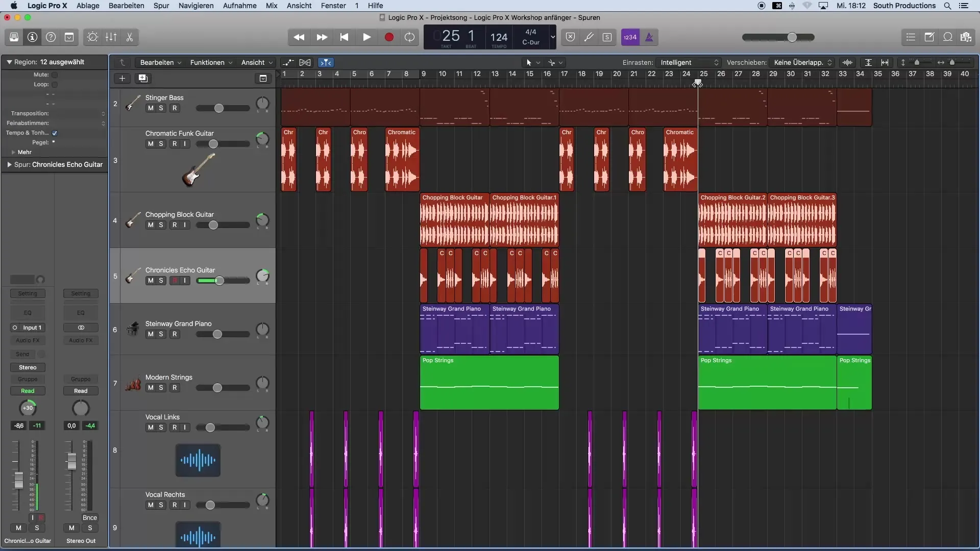This screenshot has width=980, height=551.
Task: Click Stereo output button
Action: (x=28, y=368)
